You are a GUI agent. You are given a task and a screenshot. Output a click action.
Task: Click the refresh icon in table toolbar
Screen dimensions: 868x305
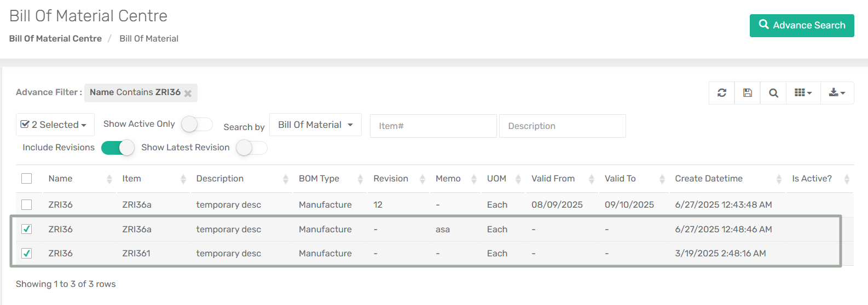click(722, 93)
